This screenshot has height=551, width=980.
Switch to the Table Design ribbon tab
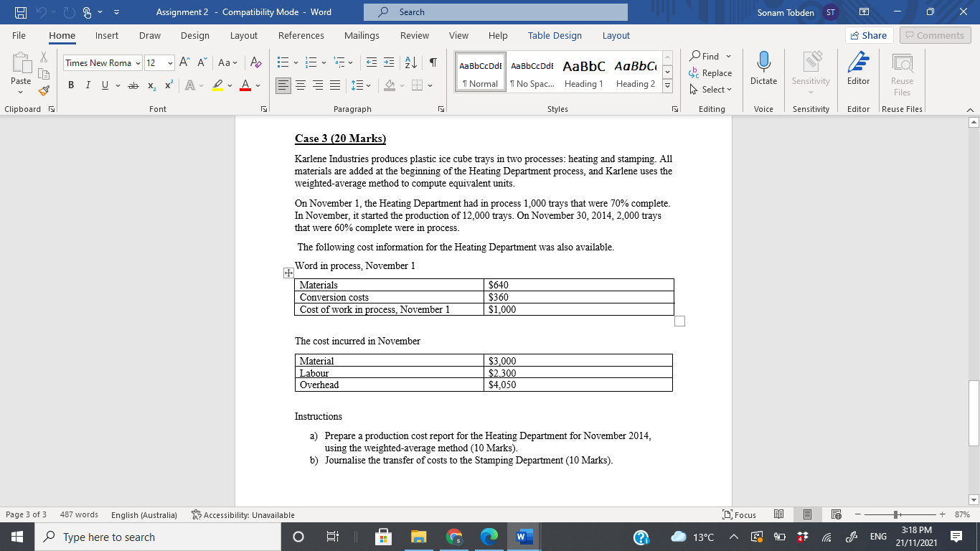[x=555, y=35]
